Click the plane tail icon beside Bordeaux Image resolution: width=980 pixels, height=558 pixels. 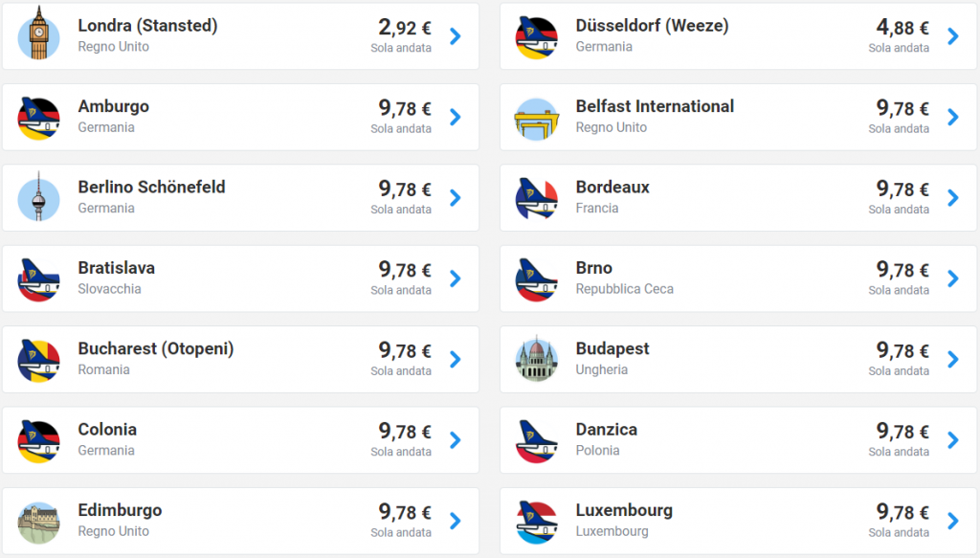[x=536, y=198]
